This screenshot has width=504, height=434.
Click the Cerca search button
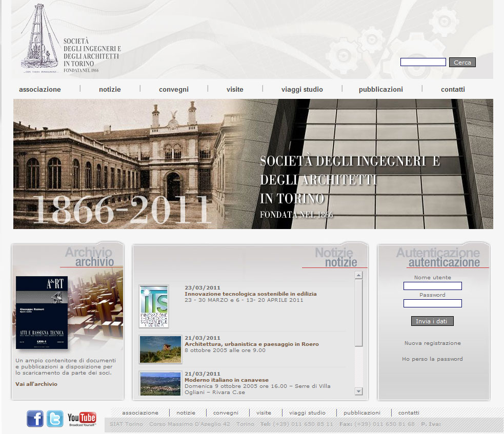pos(462,63)
